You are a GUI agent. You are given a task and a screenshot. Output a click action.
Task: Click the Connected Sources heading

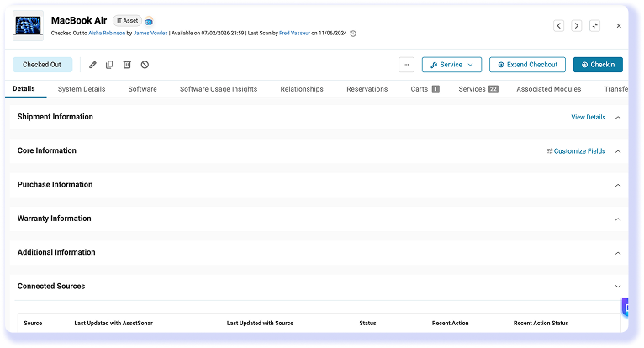51,287
